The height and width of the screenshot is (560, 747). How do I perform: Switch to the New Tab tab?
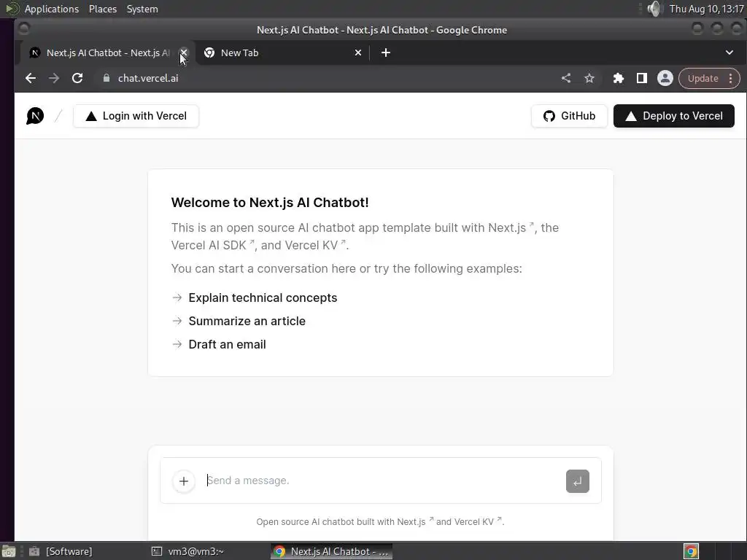pyautogui.click(x=282, y=52)
